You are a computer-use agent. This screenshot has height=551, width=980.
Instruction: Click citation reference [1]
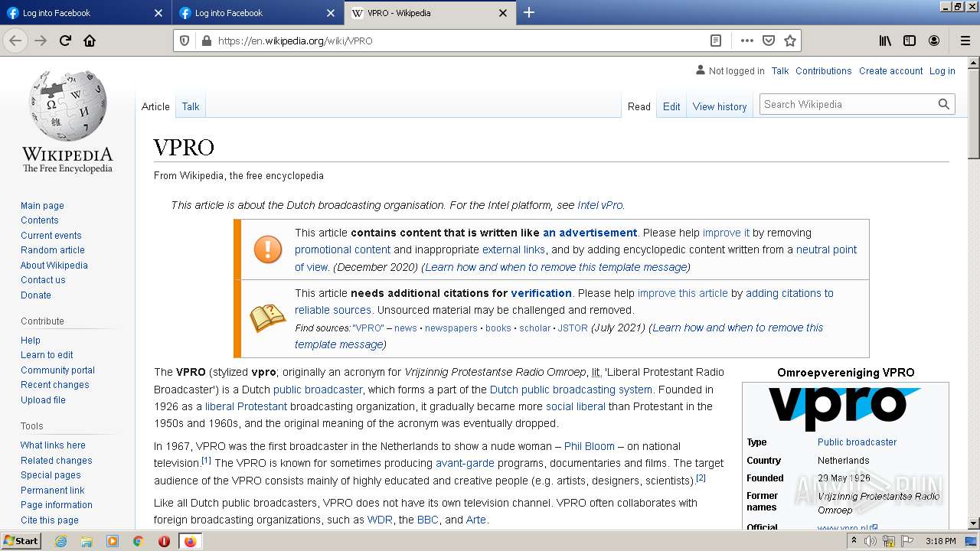coord(206,460)
